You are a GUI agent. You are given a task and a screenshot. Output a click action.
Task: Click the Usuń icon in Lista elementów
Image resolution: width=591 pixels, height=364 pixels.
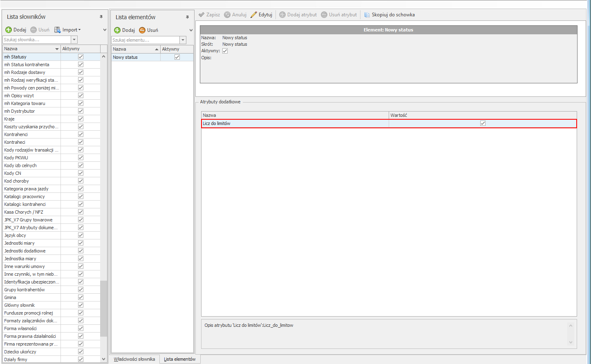(142, 30)
